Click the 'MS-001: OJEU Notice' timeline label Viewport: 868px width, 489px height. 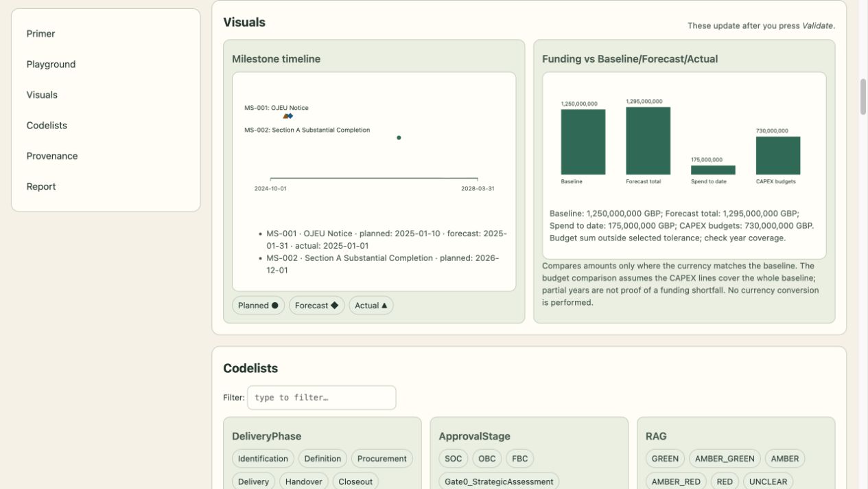pos(277,108)
